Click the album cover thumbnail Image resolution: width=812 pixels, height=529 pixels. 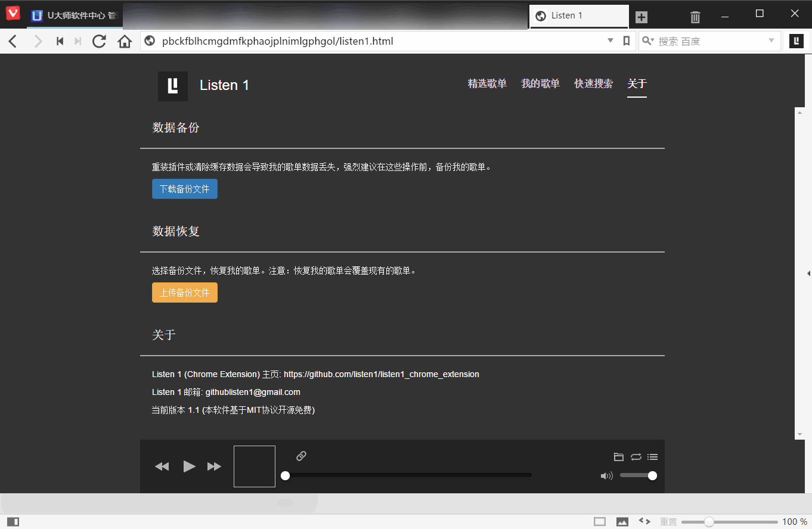click(x=255, y=466)
